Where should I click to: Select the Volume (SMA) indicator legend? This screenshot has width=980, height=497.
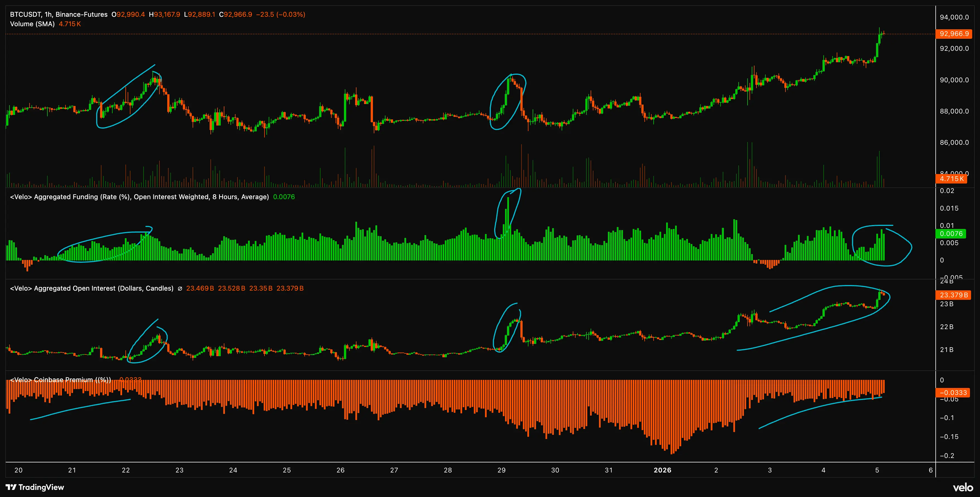point(32,24)
